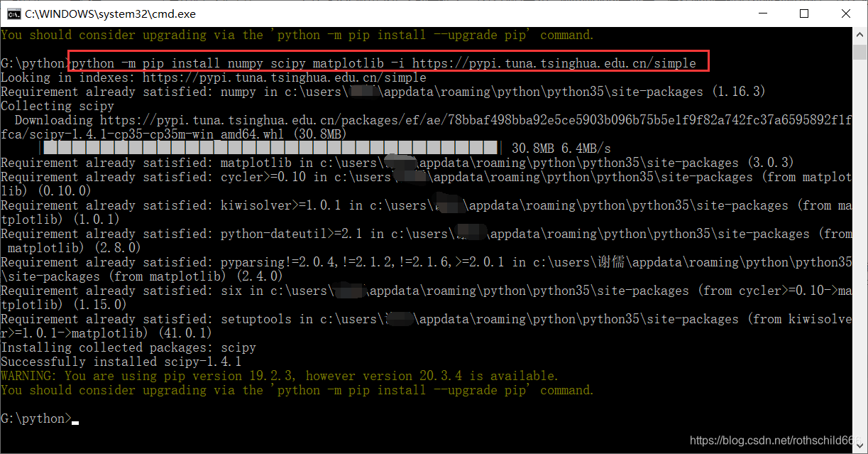This screenshot has width=868, height=454.
Task: Click the scipy download progress bar
Action: pos(270,148)
